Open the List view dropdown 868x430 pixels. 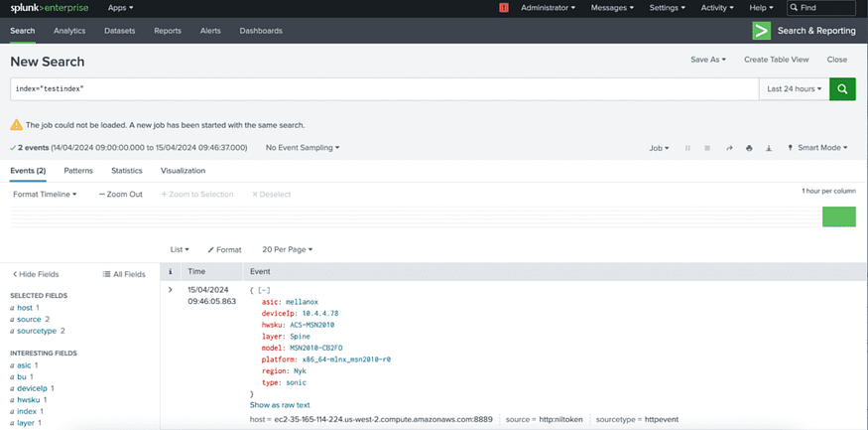tap(180, 250)
